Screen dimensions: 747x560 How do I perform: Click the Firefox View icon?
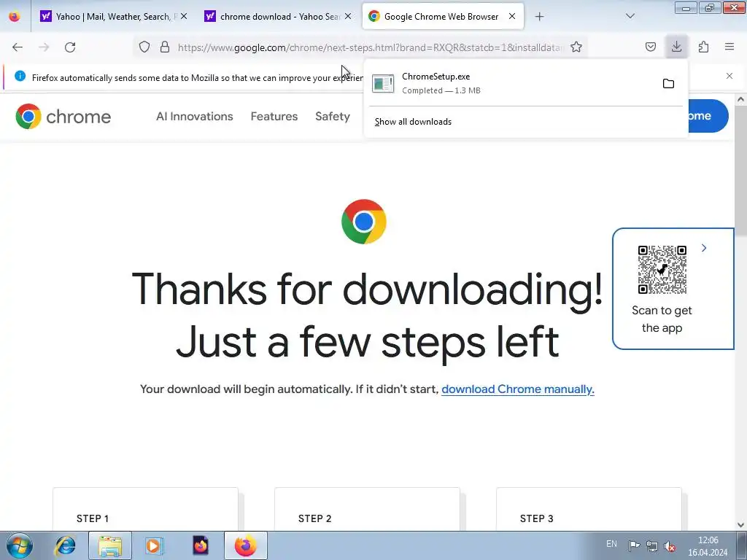click(x=15, y=17)
